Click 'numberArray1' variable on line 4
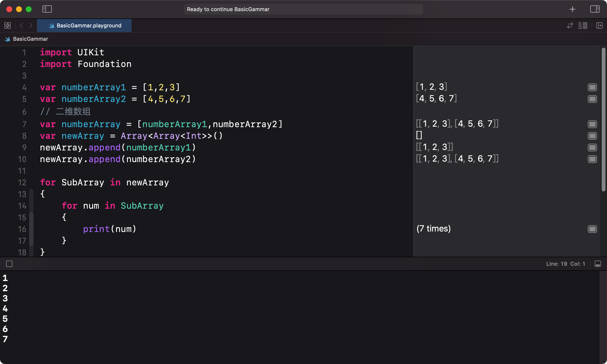607x364 pixels. pyautogui.click(x=93, y=87)
